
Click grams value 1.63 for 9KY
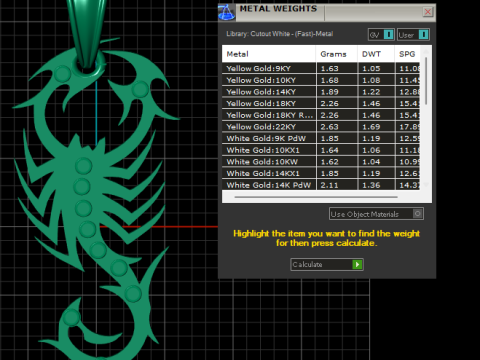click(x=329, y=68)
